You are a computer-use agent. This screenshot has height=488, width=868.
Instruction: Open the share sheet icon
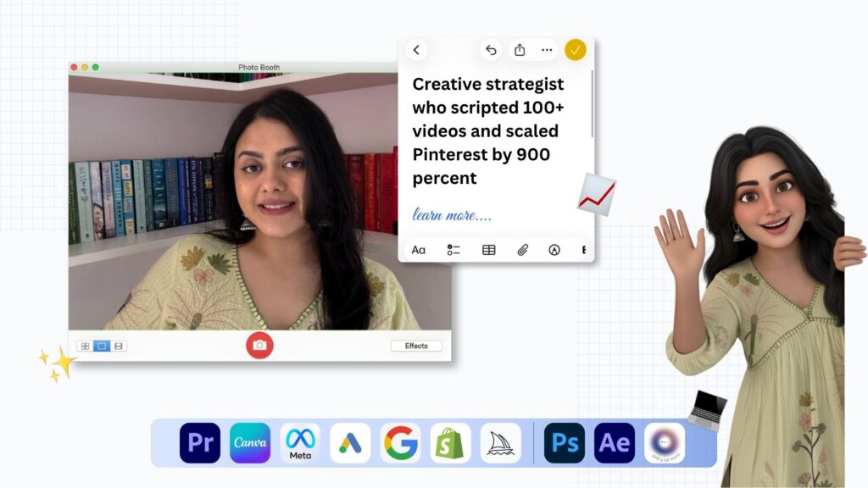click(520, 50)
